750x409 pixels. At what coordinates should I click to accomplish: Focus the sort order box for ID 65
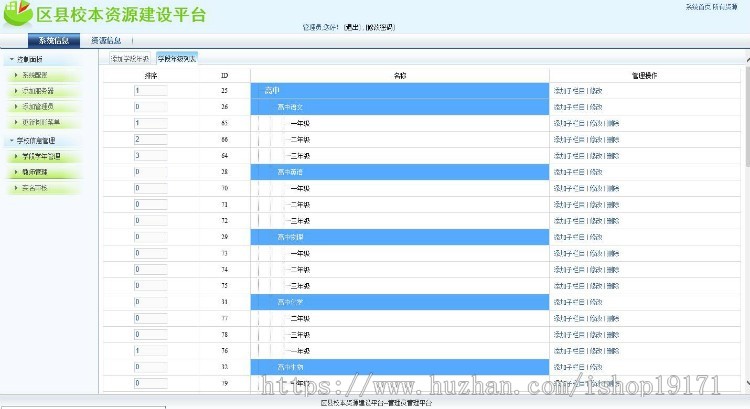[x=151, y=123]
